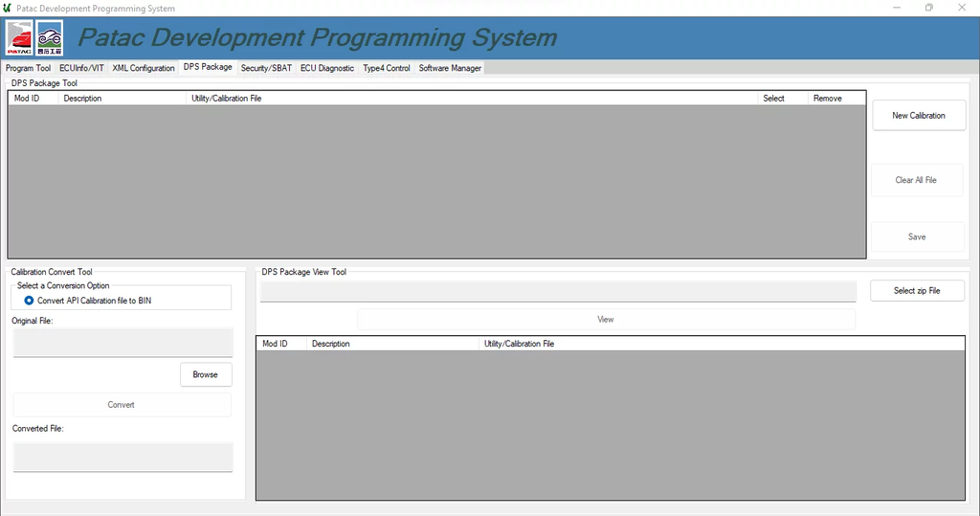This screenshot has height=516, width=980.
Task: Select Convert API Calibration file to BIN
Action: (x=29, y=301)
